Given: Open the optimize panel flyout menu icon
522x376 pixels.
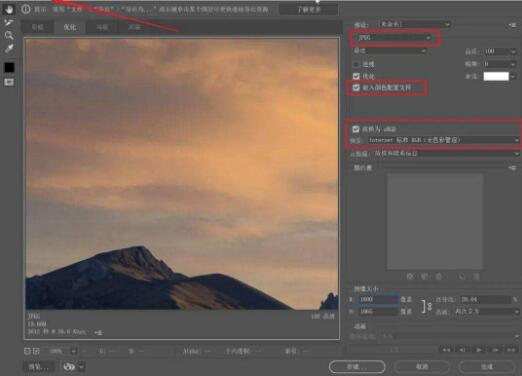Looking at the screenshot, I should pos(512,25).
